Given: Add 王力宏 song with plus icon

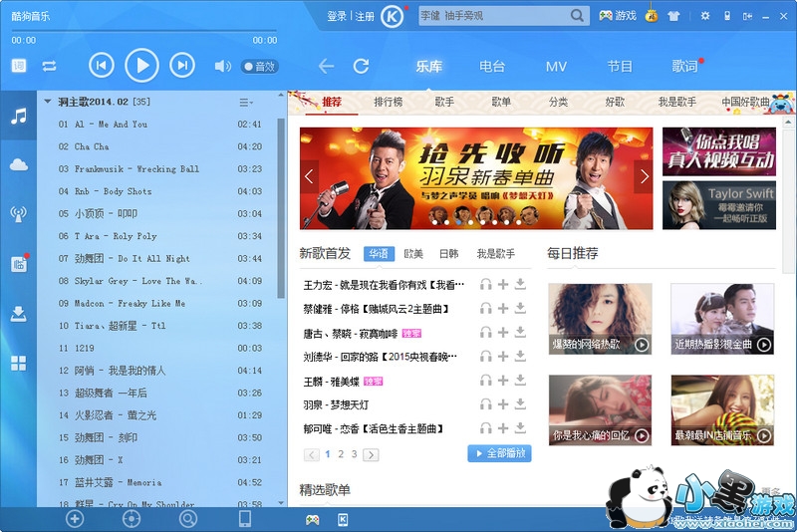Looking at the screenshot, I should tap(503, 285).
